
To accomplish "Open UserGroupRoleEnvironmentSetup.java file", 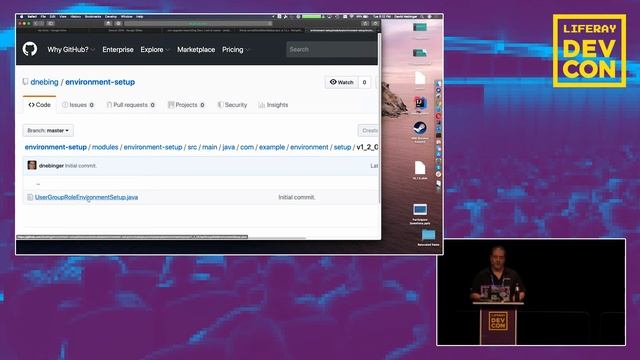I will 87,197.
